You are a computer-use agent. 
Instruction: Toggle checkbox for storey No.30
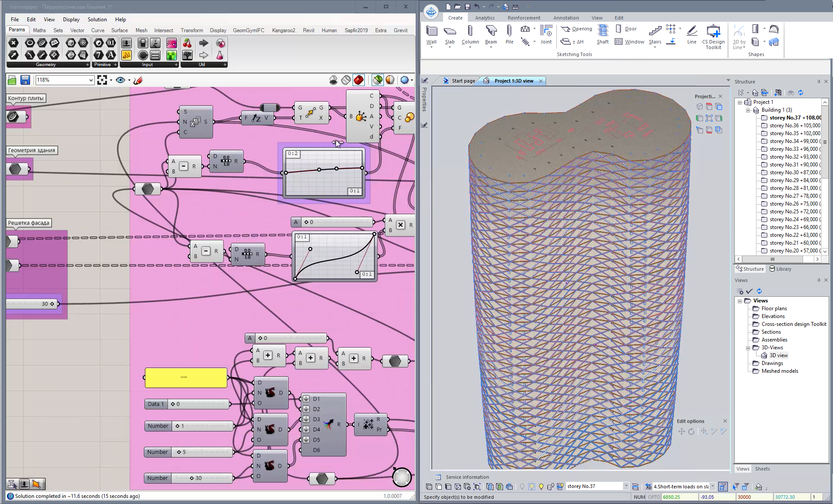[764, 172]
